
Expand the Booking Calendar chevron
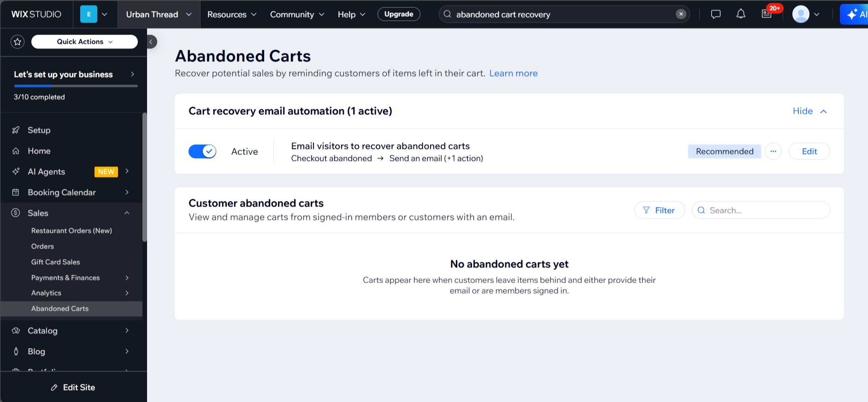point(127,192)
